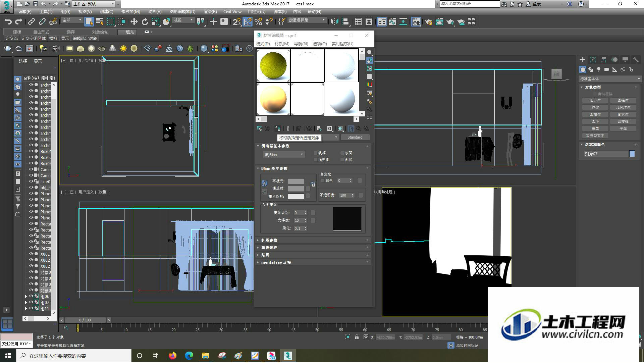644x363 pixels.
Task: Open the (B)Blinn shader dropdown
Action: pos(284,155)
